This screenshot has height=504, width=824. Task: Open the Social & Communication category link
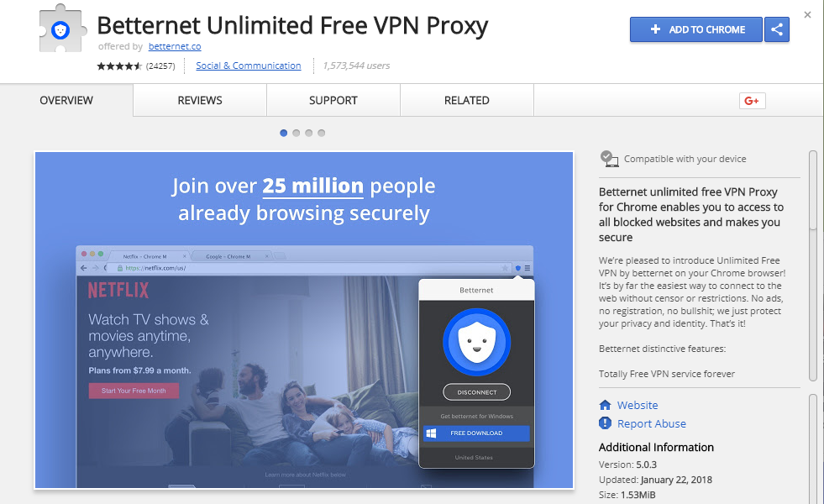[x=249, y=66]
